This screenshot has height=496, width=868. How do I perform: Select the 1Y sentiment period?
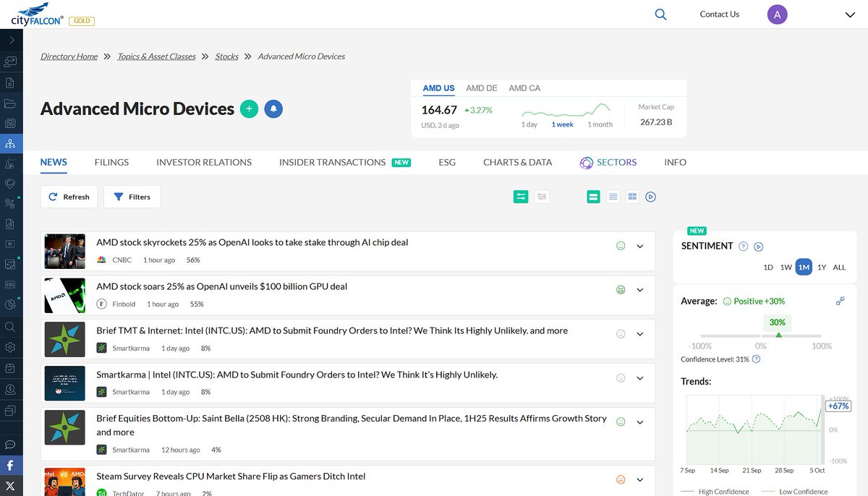pos(822,268)
